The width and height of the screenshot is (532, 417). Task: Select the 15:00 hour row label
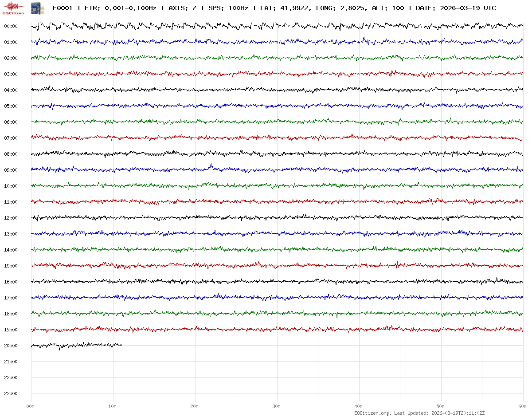coord(11,266)
